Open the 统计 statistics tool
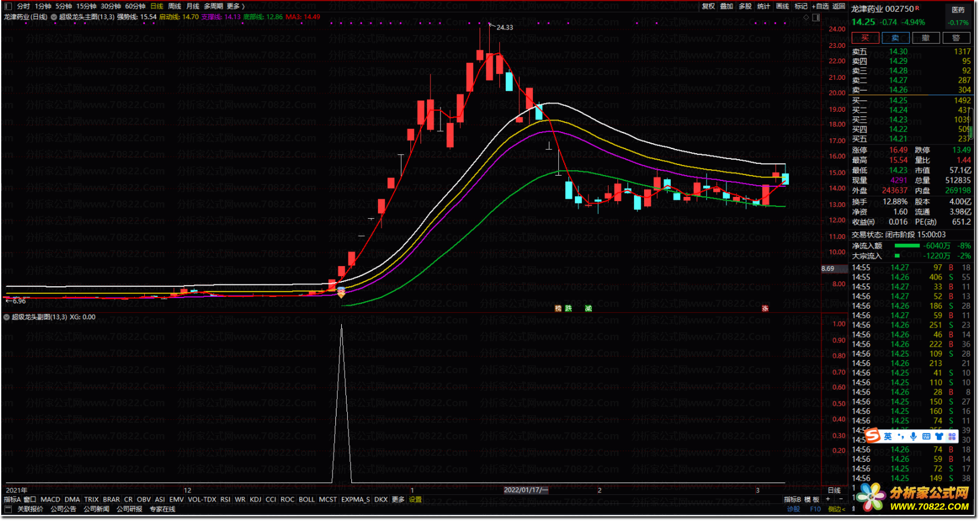 click(764, 7)
